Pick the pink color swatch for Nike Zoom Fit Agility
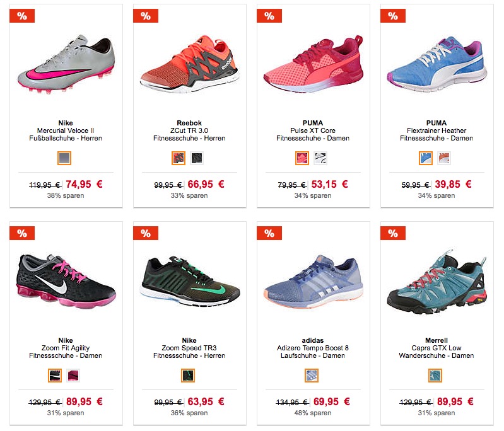The height and width of the screenshot is (431, 504). 73,376
